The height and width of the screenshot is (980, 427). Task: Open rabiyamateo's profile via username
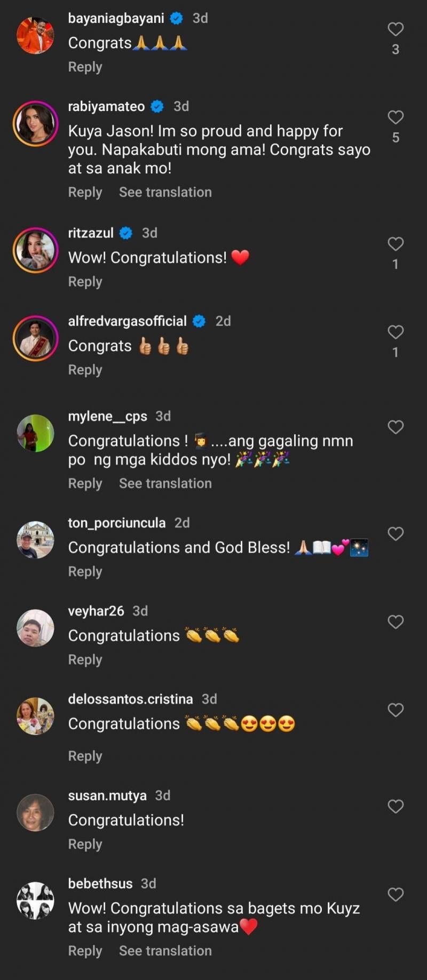[106, 107]
